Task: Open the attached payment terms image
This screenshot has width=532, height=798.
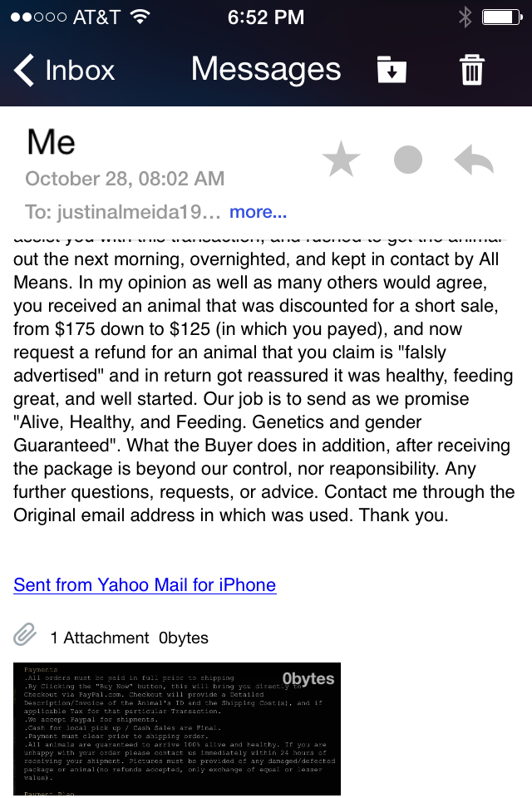Action: pos(177,729)
